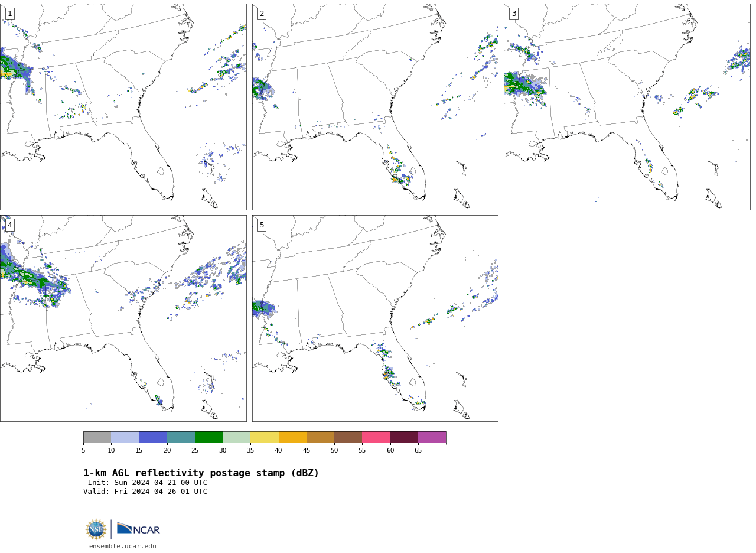Click the purple 65+ dBZ swatch
756x553 pixels.
pyautogui.click(x=432, y=437)
